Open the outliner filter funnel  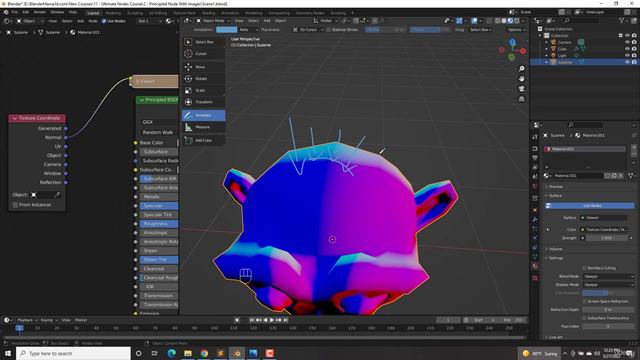[x=622, y=20]
